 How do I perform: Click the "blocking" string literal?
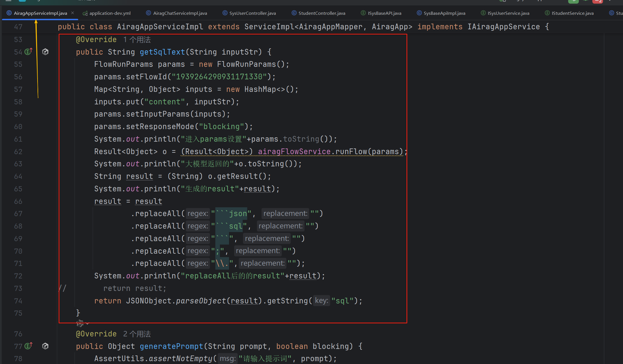tap(221, 127)
